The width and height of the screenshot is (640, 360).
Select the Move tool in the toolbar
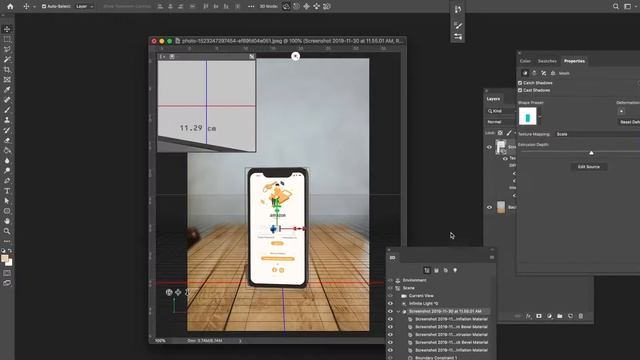point(7,29)
